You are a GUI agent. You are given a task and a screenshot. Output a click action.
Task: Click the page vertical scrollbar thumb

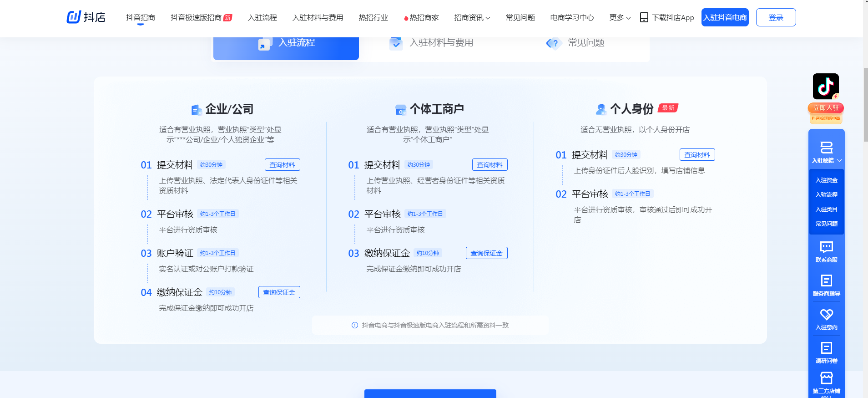click(x=865, y=105)
